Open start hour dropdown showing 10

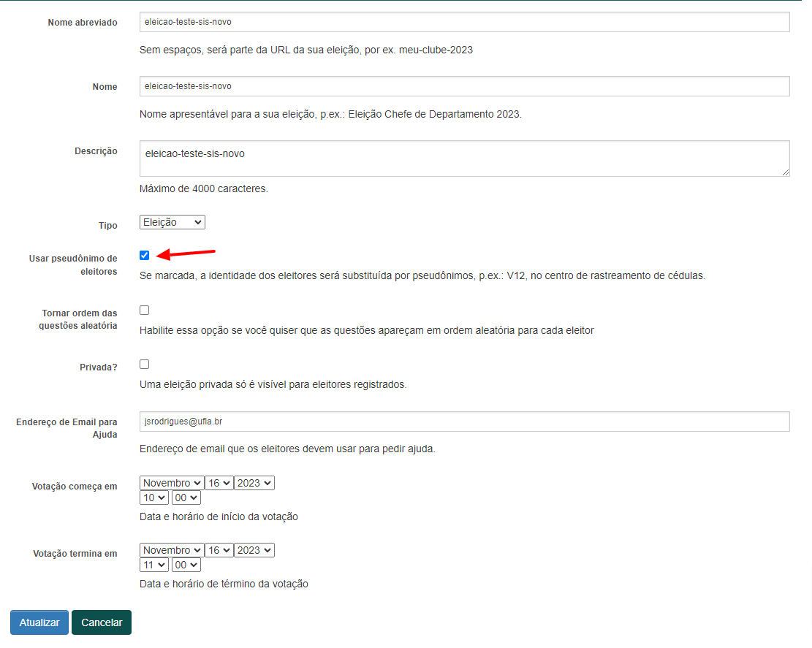pyautogui.click(x=153, y=498)
